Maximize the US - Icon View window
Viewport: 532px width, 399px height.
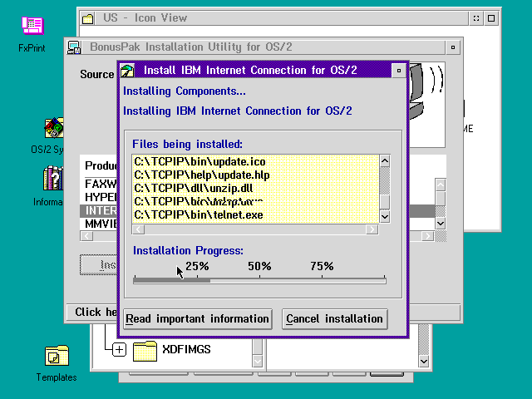(491, 18)
